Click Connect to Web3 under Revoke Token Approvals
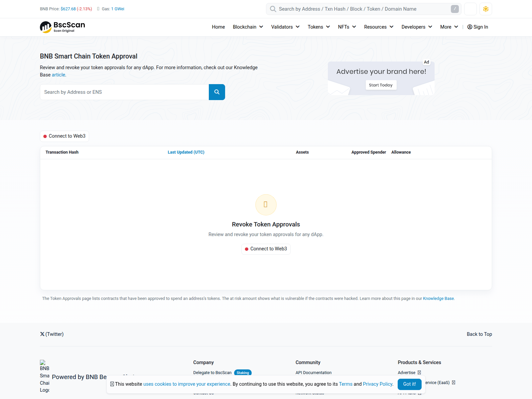Viewport: 532px width, 399px height. (266, 249)
